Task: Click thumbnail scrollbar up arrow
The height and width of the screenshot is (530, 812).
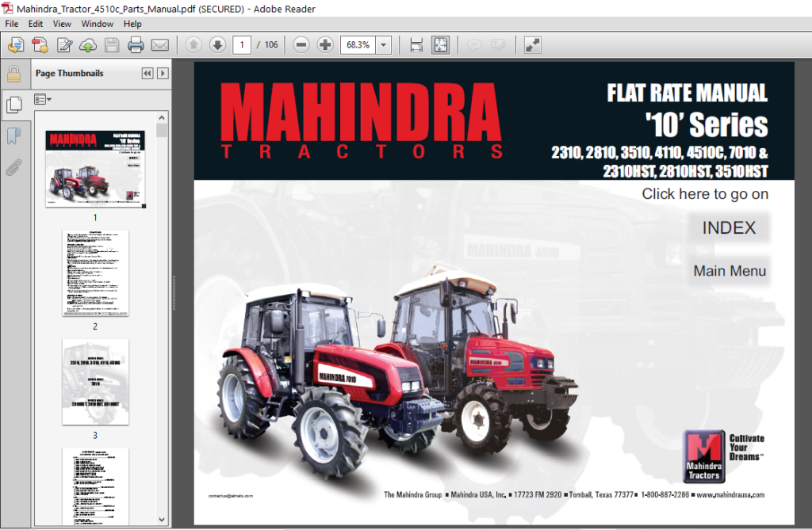Action: [x=162, y=118]
